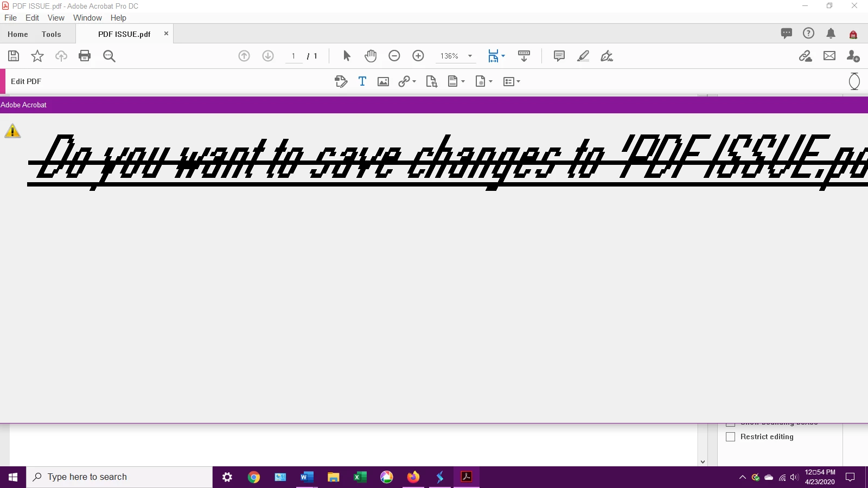This screenshot has width=868, height=488.
Task: Share a link to the file
Action: [806, 56]
